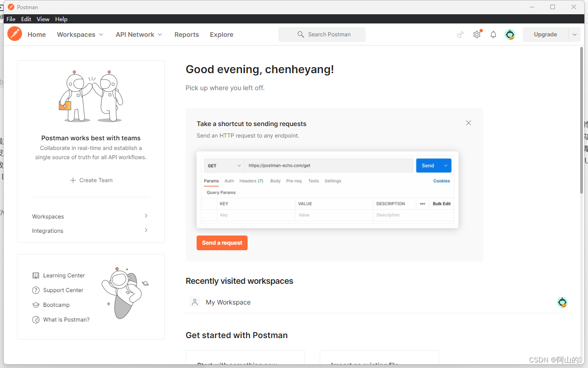Click the Learning Center book icon
This screenshot has height=368, width=588.
tap(36, 276)
